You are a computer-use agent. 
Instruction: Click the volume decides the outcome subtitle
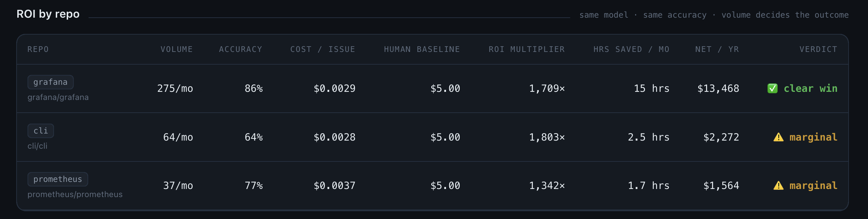785,15
